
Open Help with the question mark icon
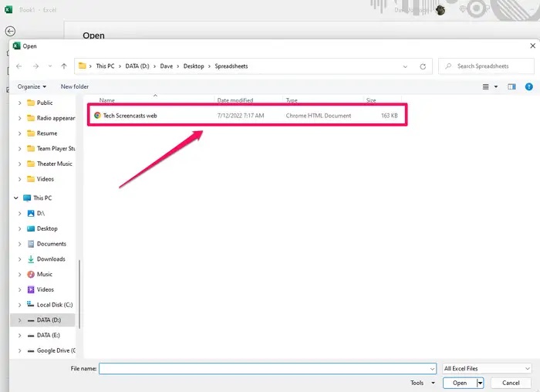(529, 86)
